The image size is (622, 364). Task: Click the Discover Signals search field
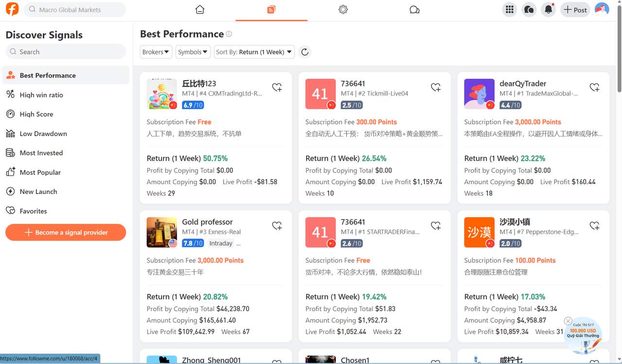pyautogui.click(x=65, y=51)
